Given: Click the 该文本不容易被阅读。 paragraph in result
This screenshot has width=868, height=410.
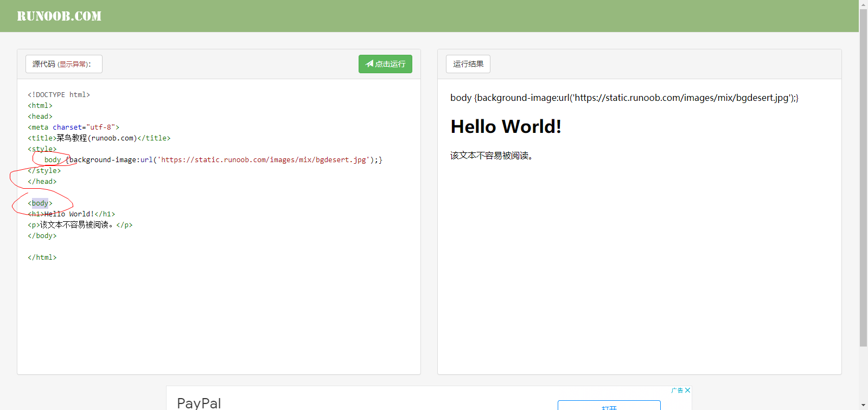Looking at the screenshot, I should [492, 156].
